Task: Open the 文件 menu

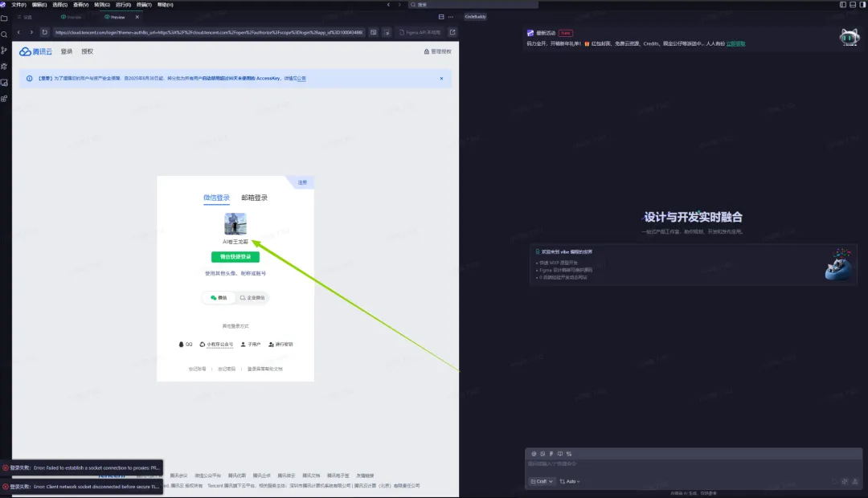Action: coord(18,5)
